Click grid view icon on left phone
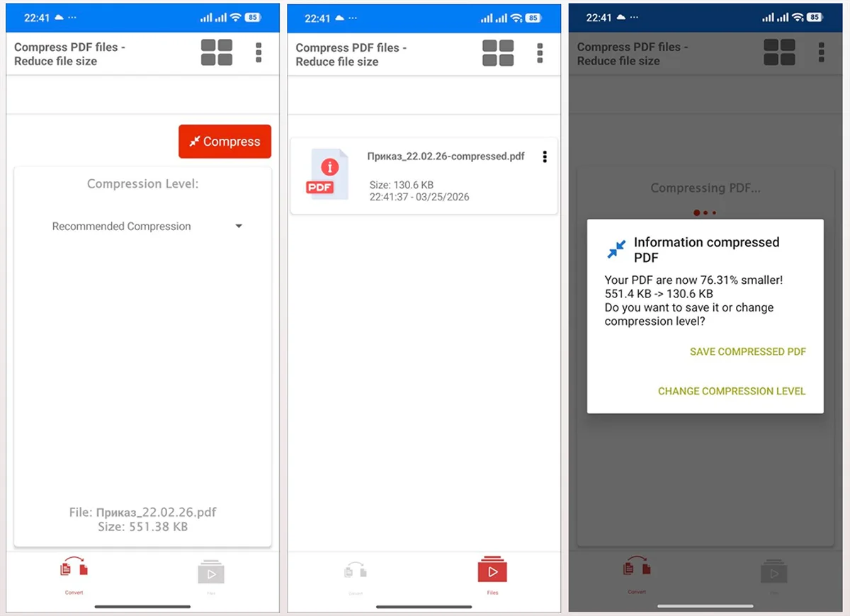The width and height of the screenshot is (850, 616). [217, 52]
